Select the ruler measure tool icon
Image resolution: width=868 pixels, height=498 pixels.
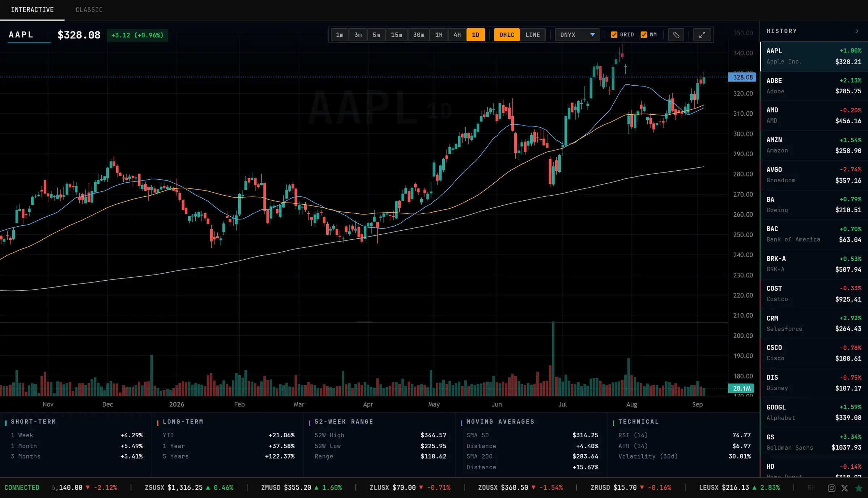[676, 35]
